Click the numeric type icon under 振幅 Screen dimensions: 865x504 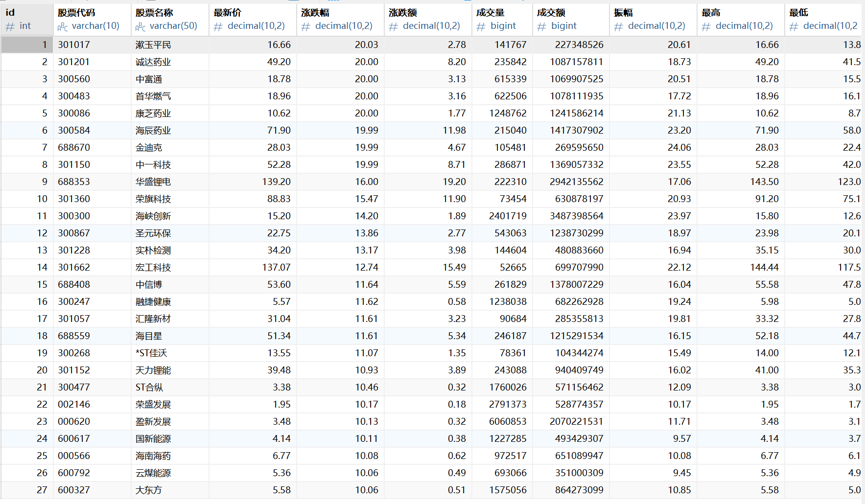(x=619, y=27)
